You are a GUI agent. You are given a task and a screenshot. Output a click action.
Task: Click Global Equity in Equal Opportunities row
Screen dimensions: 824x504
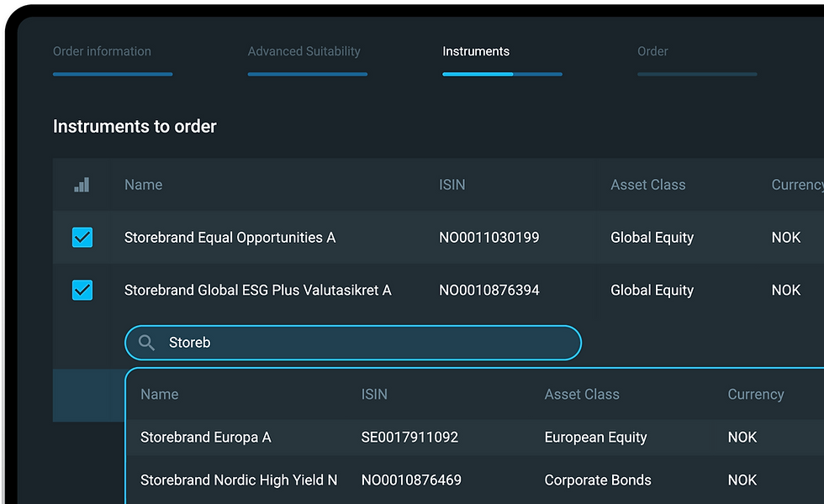[x=652, y=237]
